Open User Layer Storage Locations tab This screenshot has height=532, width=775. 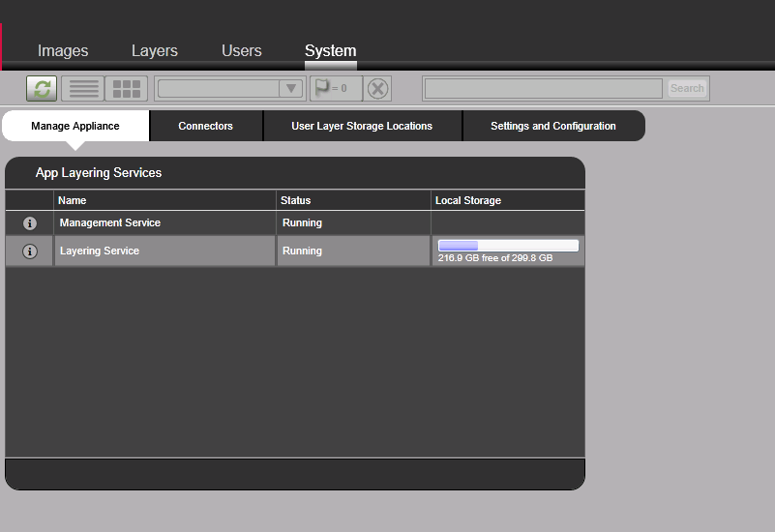[x=362, y=126]
